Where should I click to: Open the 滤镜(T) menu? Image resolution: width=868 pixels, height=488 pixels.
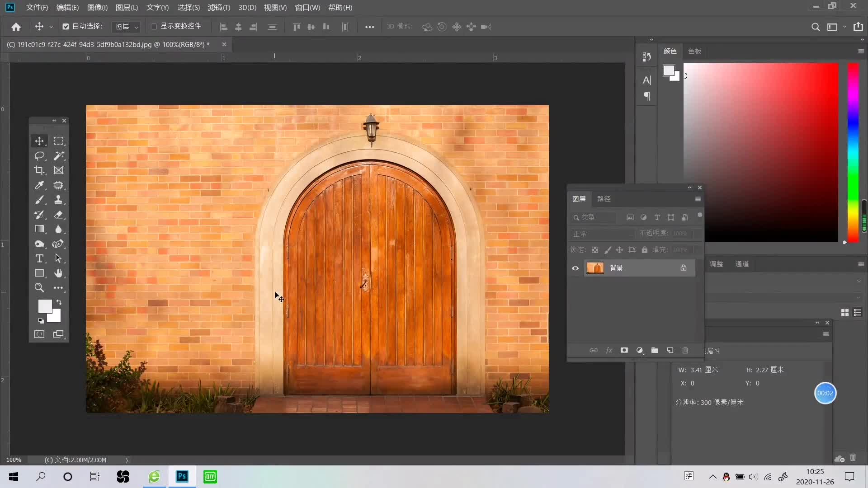pos(219,8)
